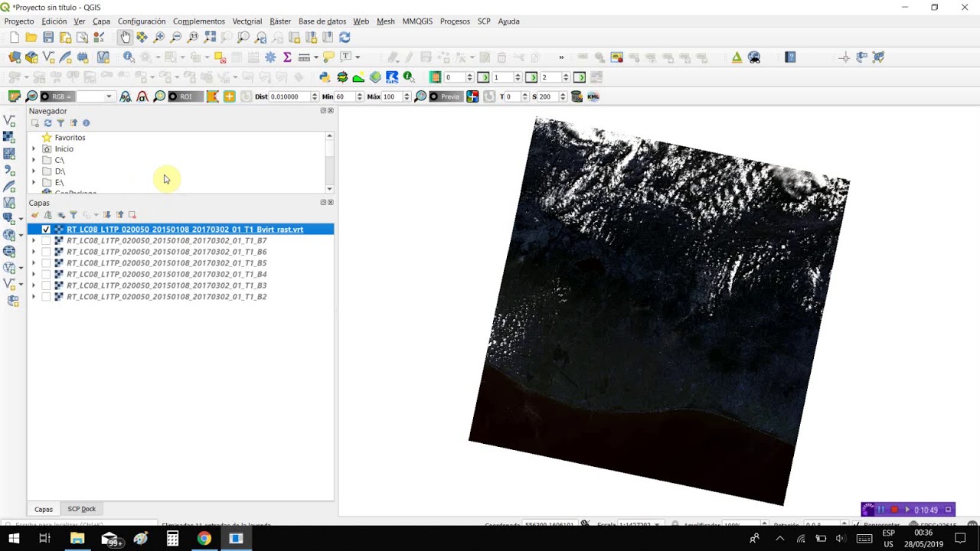
Task: Refresh the map canvas
Action: 345,37
